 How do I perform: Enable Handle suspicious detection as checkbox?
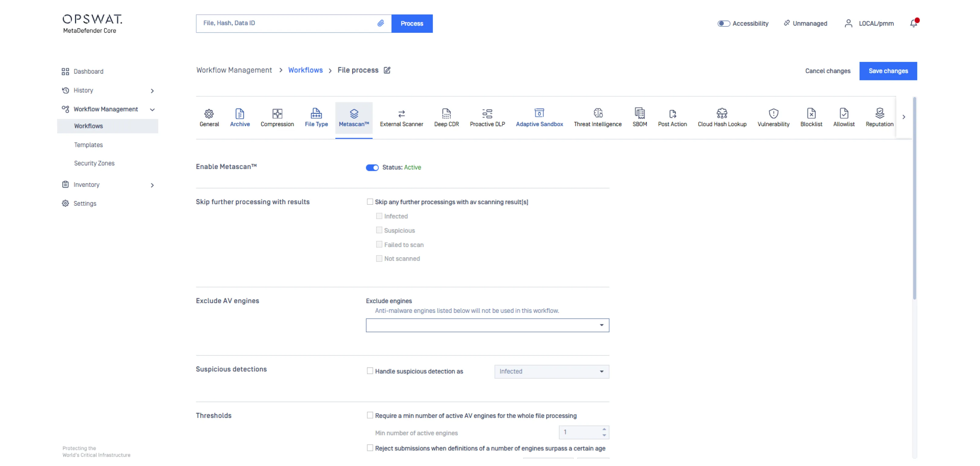pos(370,371)
